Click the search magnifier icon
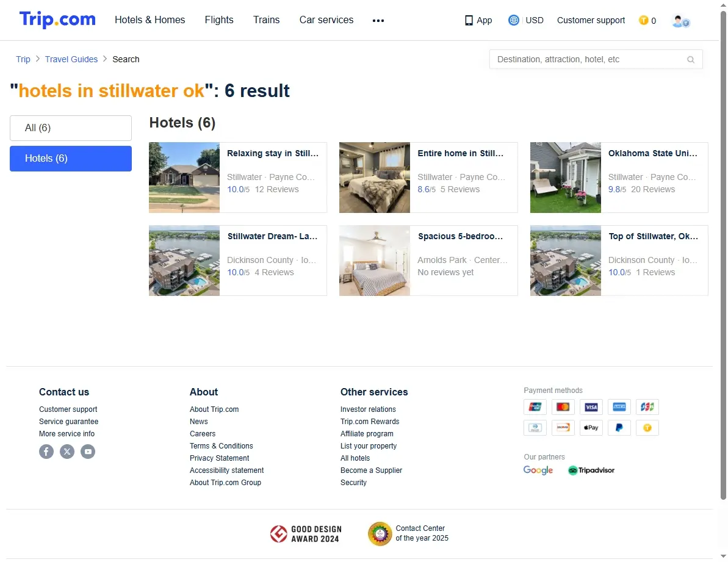 pyautogui.click(x=691, y=59)
